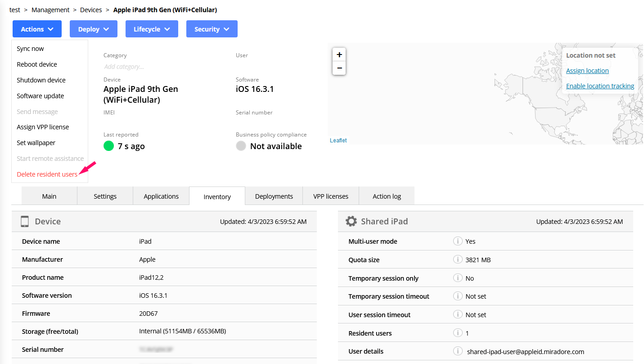Click 'test' in the breadcrumb
The height and width of the screenshot is (364, 644).
15,10
